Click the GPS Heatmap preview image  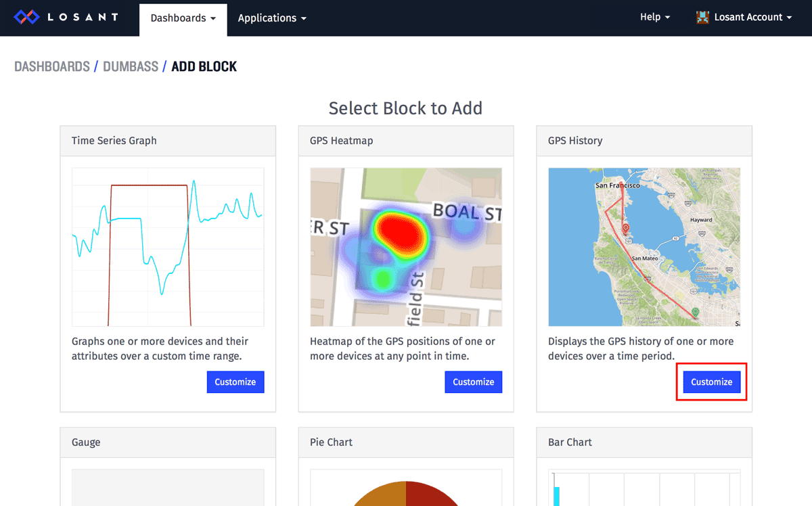[406, 247]
